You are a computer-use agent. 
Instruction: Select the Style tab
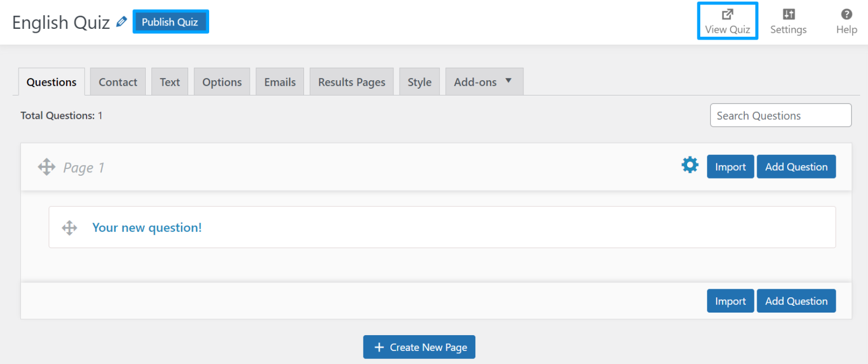coord(419,81)
